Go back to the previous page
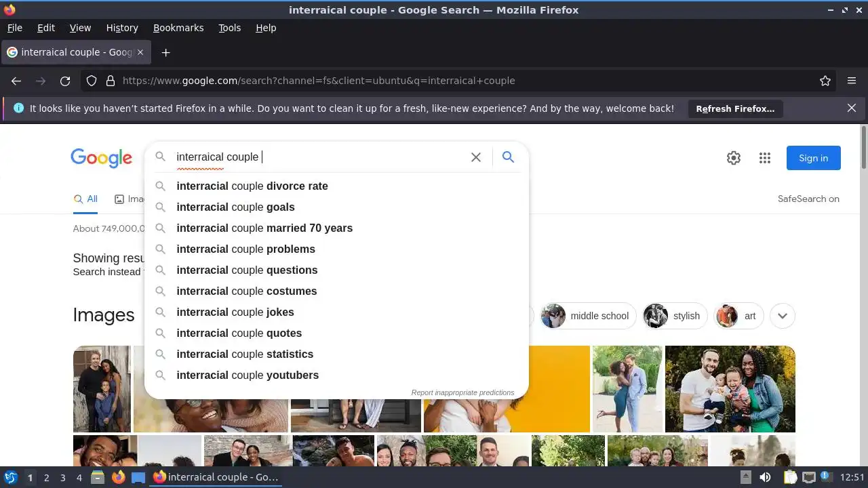The image size is (868, 488). coord(16,81)
